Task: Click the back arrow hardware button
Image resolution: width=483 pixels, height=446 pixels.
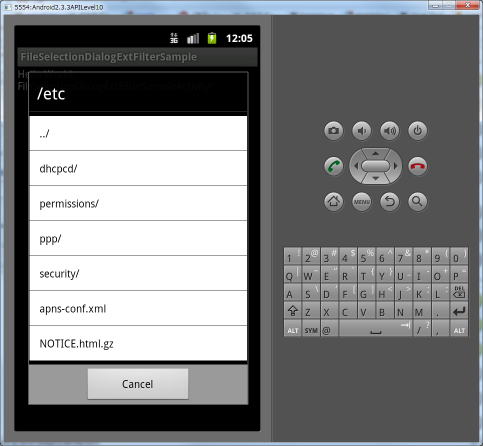Action: [x=389, y=202]
